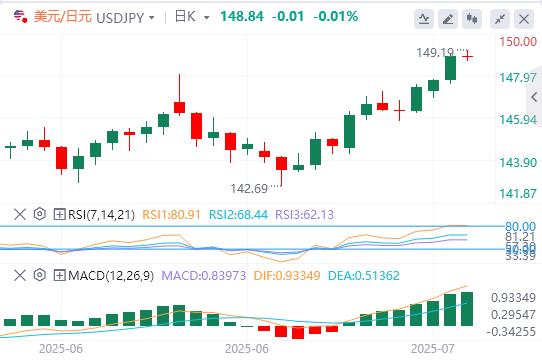This screenshot has height=361, width=542.
Task: Open the line chart type icon
Action: (x=424, y=19)
